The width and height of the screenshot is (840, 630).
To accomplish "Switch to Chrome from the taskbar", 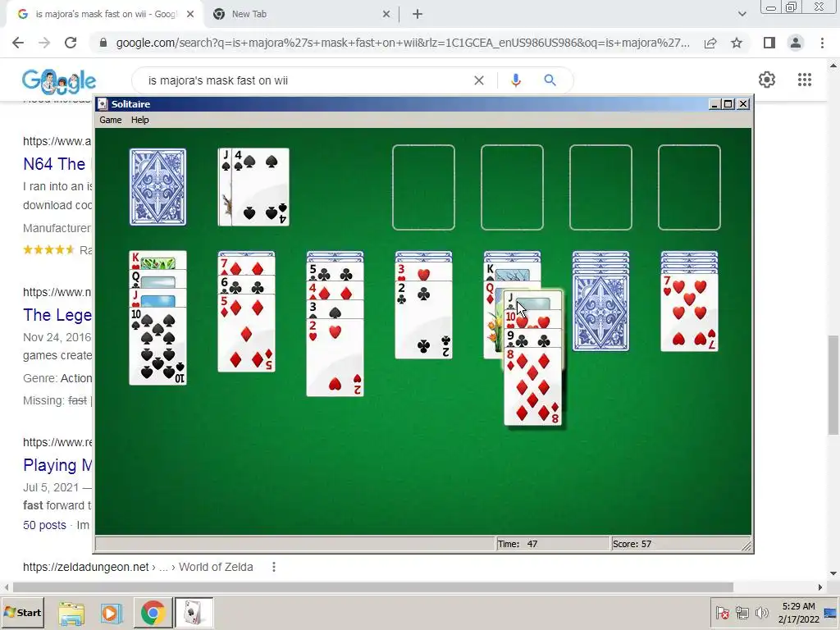I will (x=153, y=613).
